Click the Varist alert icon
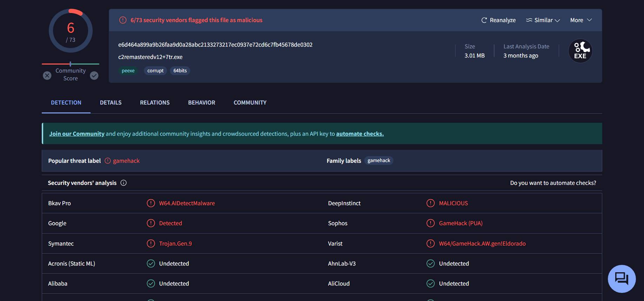Screen dimensions: 644x301 [x=431, y=243]
